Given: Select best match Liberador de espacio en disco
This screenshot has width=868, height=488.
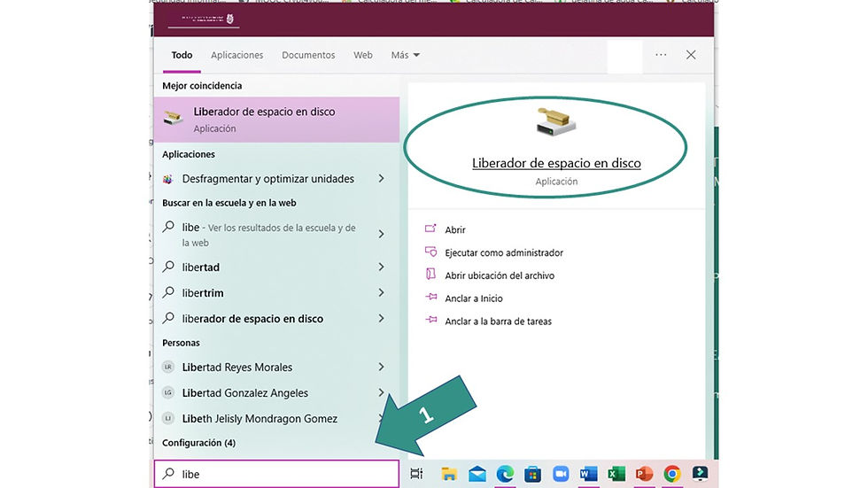Looking at the screenshot, I should click(x=276, y=120).
